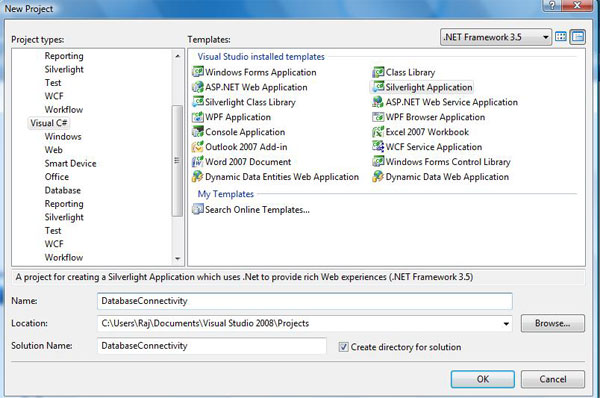Select WCF under Visual C#
This screenshot has height=398, width=600.
pos(54,244)
